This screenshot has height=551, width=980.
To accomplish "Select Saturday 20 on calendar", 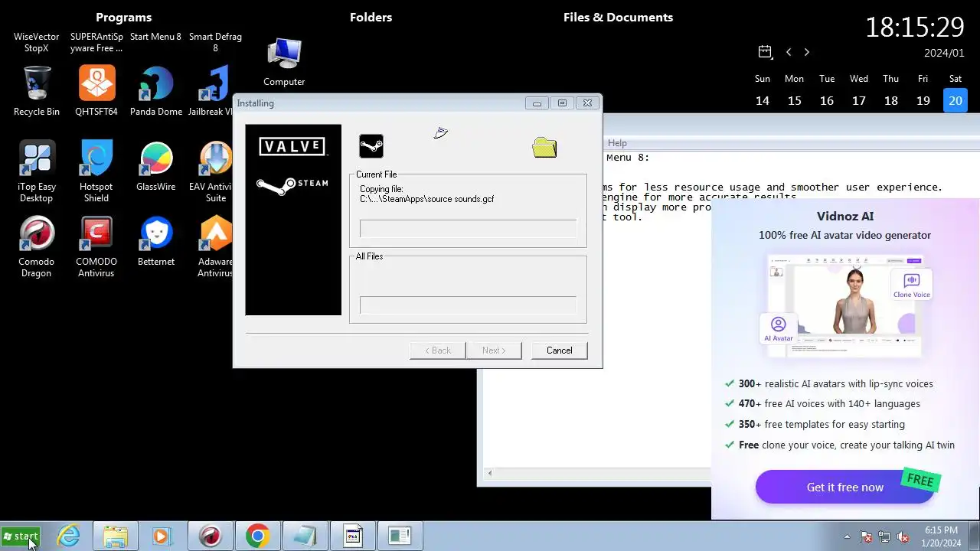I will tap(955, 100).
